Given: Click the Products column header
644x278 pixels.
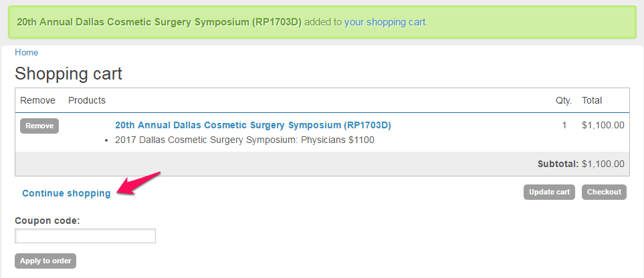Looking at the screenshot, I should [x=87, y=100].
